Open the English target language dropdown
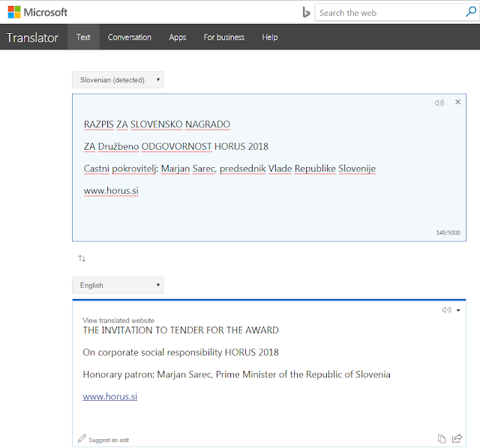Screen dimensions: 480x448 [x=118, y=285]
